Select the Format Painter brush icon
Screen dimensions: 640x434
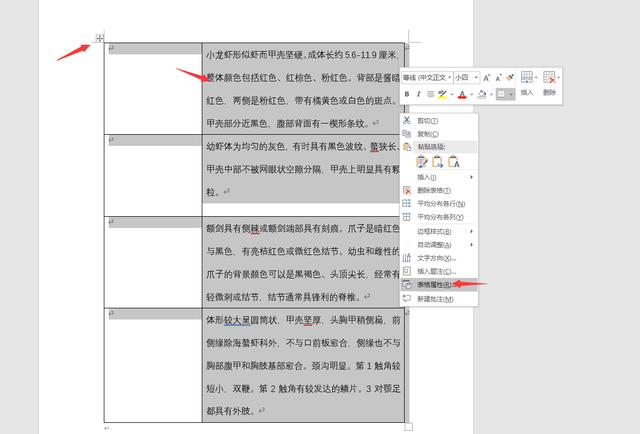(510, 77)
